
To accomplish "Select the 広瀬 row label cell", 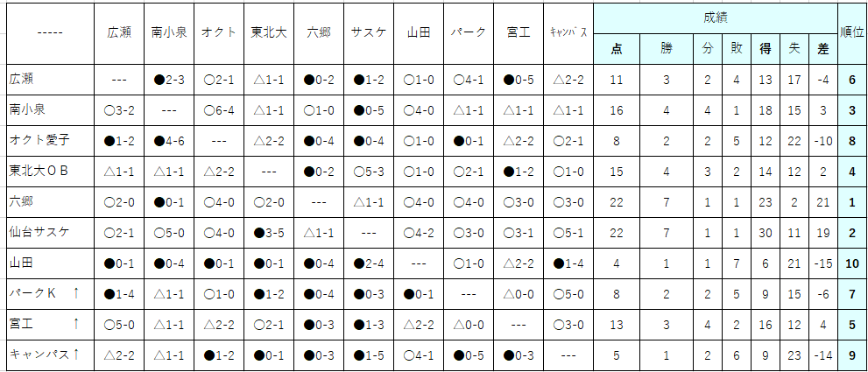I will [x=51, y=80].
